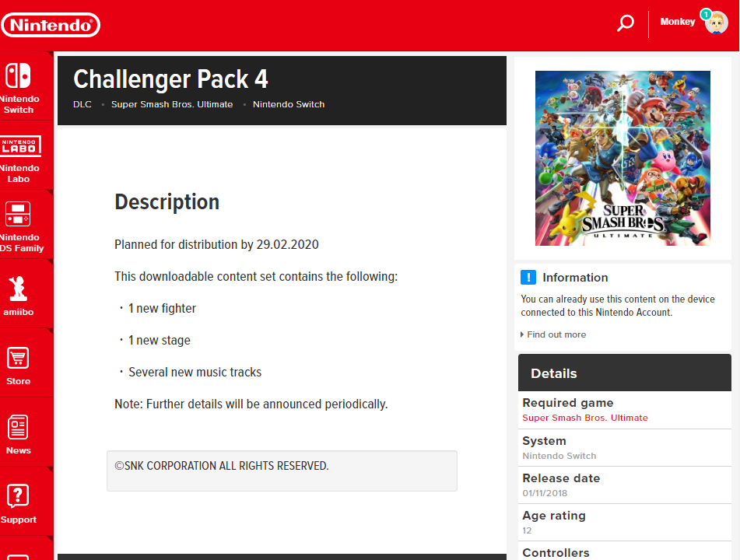740x560 pixels.
Task: Open required game Super Smash Bros. Ultimate link
Action: click(584, 418)
